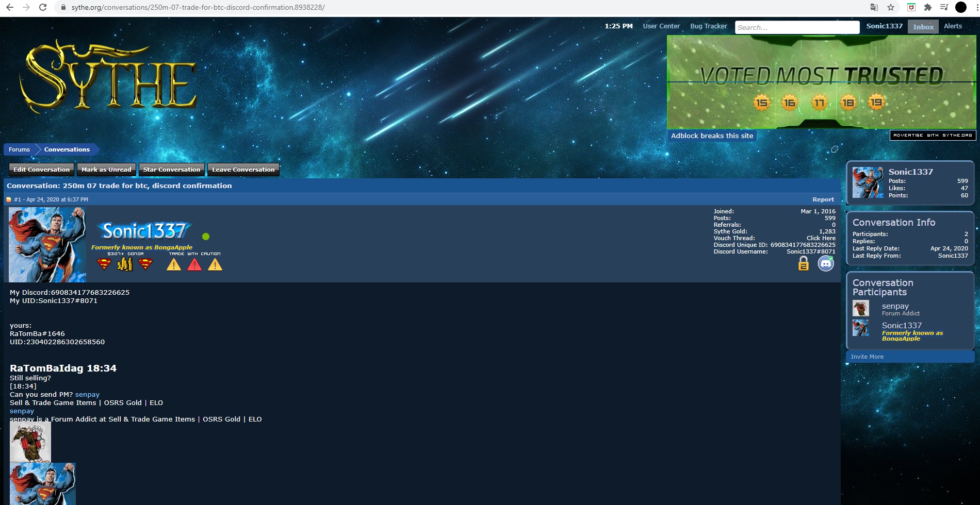Go to Conversations breadcrumb

(67, 149)
